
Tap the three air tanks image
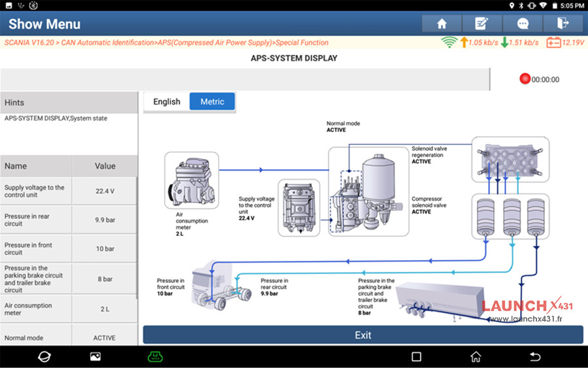coord(510,216)
